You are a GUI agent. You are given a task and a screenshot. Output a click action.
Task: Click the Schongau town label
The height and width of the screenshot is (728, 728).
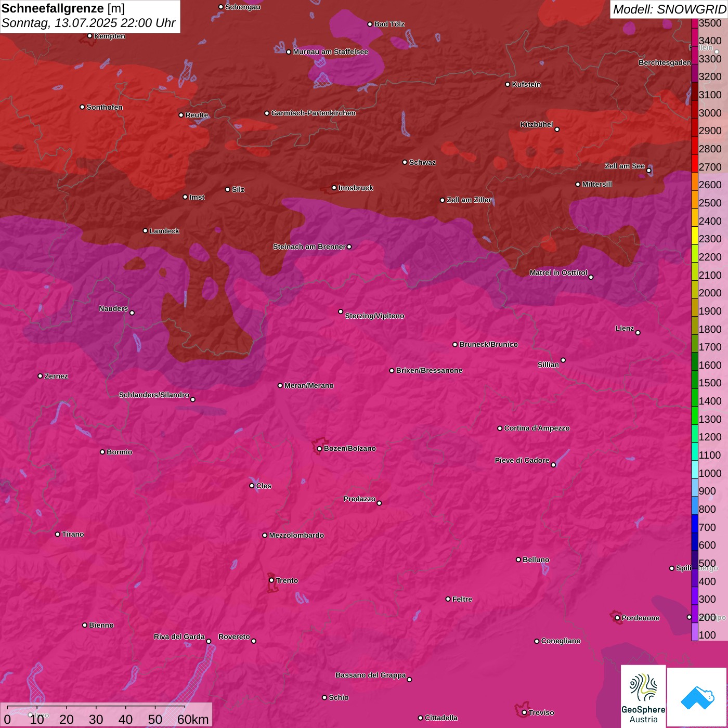click(x=242, y=7)
